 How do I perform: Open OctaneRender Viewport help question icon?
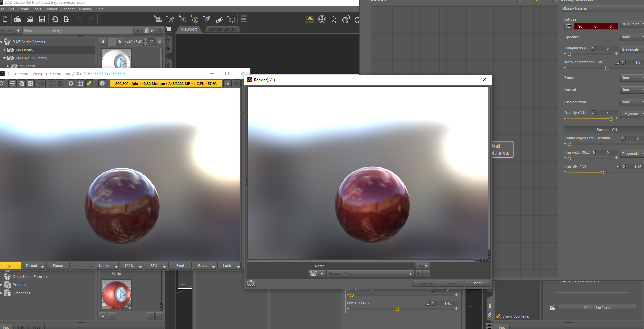102,83
